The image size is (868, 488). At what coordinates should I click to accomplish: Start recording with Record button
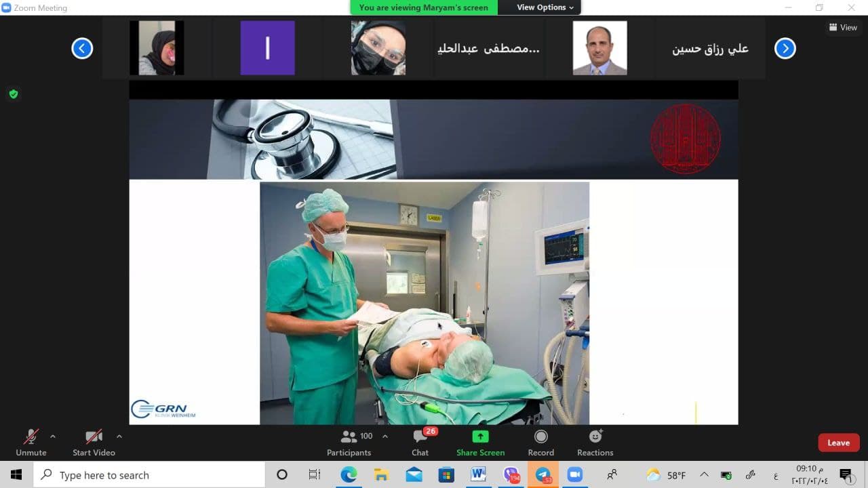coord(540,443)
